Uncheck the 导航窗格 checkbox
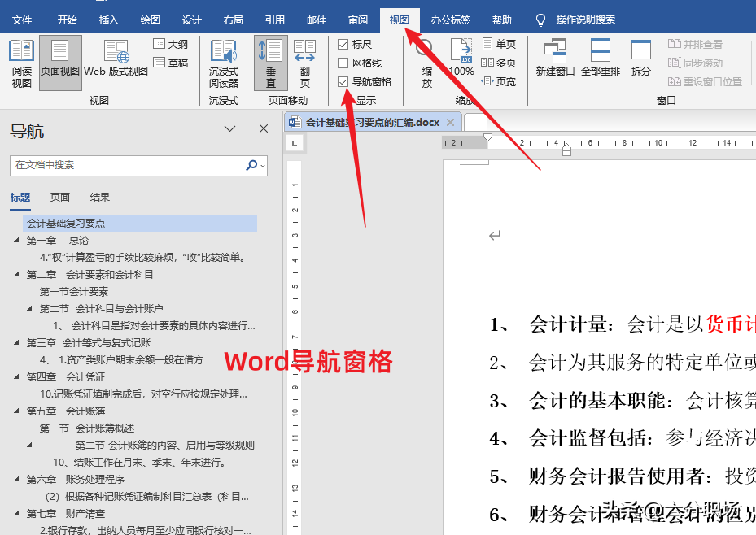The height and width of the screenshot is (535, 756). pyautogui.click(x=343, y=82)
